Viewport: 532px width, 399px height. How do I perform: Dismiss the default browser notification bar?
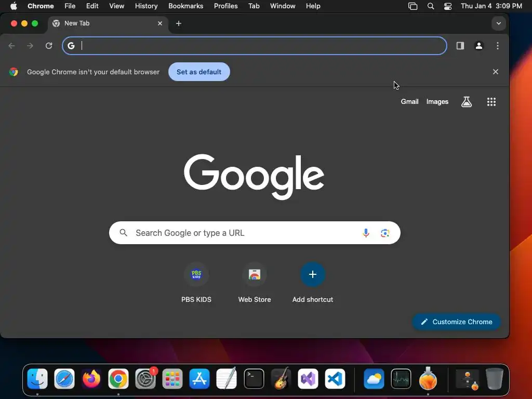point(495,72)
